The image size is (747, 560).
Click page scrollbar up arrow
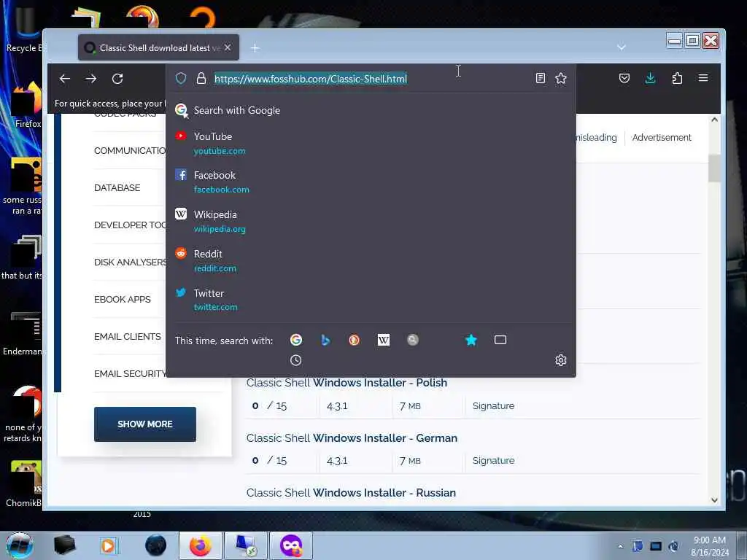[x=714, y=120]
